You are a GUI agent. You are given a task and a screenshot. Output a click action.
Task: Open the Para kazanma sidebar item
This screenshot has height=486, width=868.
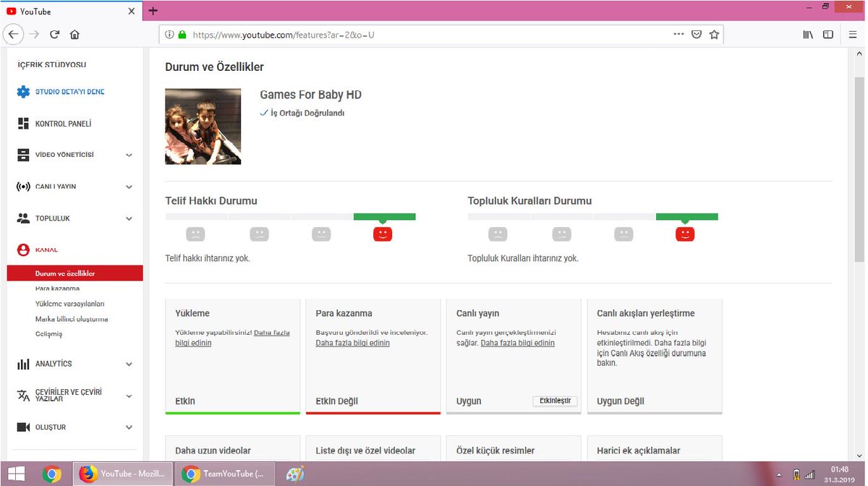point(57,289)
